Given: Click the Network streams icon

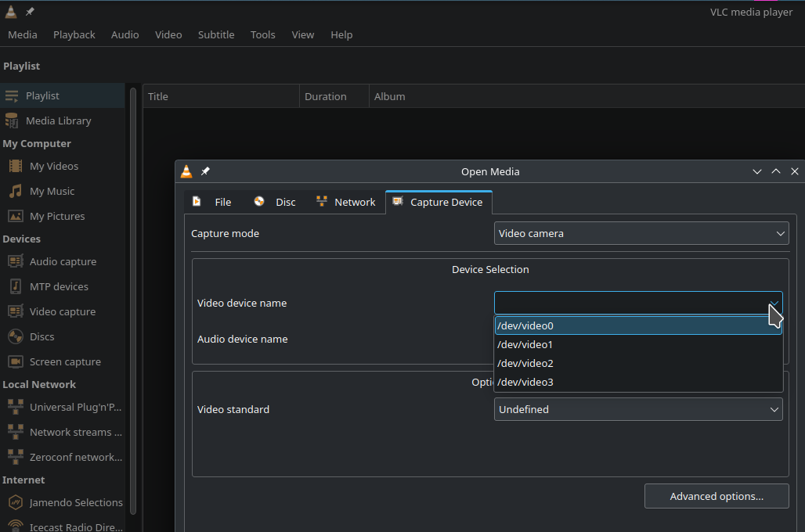Looking at the screenshot, I should [x=16, y=432].
